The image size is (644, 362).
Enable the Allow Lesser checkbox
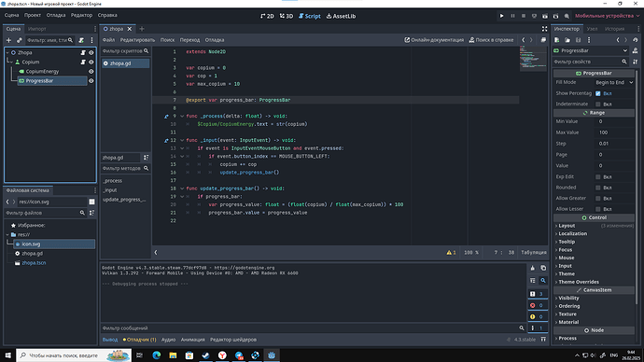[x=598, y=209]
